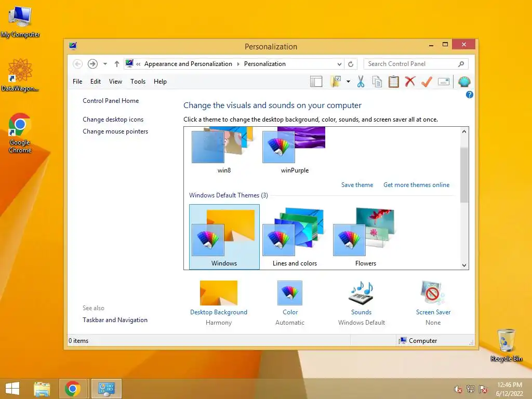Refresh the Personalization page
The height and width of the screenshot is (399, 532).
coord(351,64)
